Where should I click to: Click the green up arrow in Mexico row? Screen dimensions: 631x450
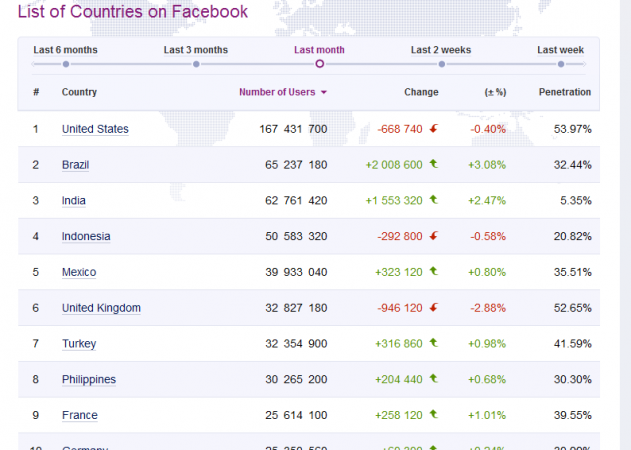434,272
